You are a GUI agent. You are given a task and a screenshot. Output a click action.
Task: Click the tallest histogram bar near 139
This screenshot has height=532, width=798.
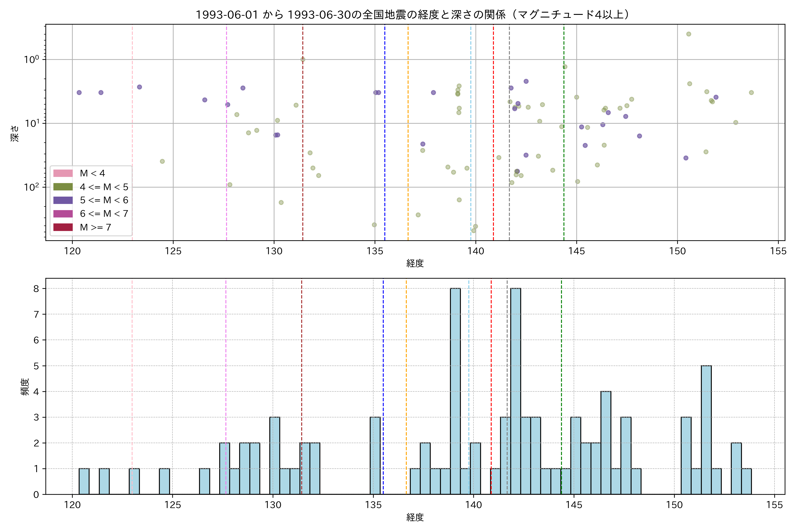(x=455, y=391)
